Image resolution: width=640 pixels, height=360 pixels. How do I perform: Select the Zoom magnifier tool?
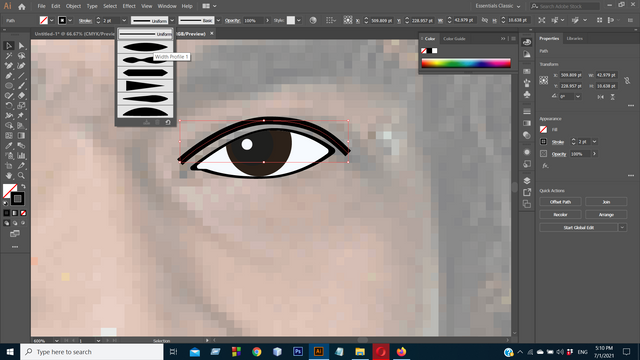(21, 176)
